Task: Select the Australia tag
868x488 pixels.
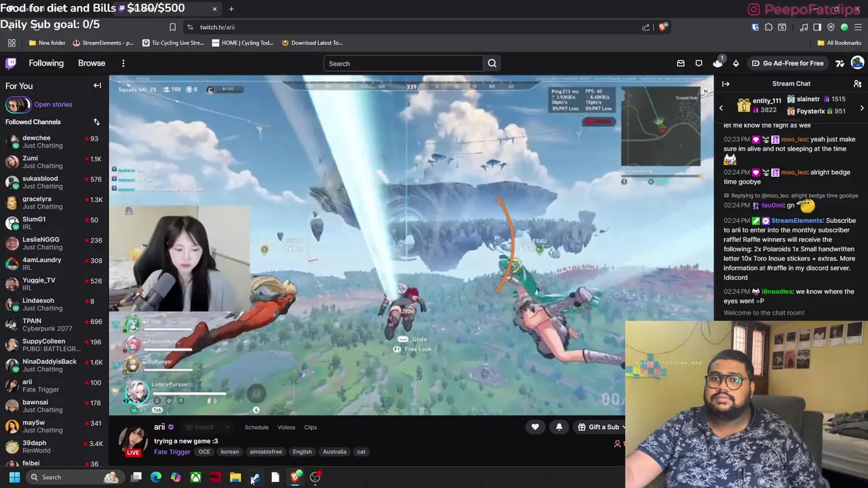Action: [334, 452]
